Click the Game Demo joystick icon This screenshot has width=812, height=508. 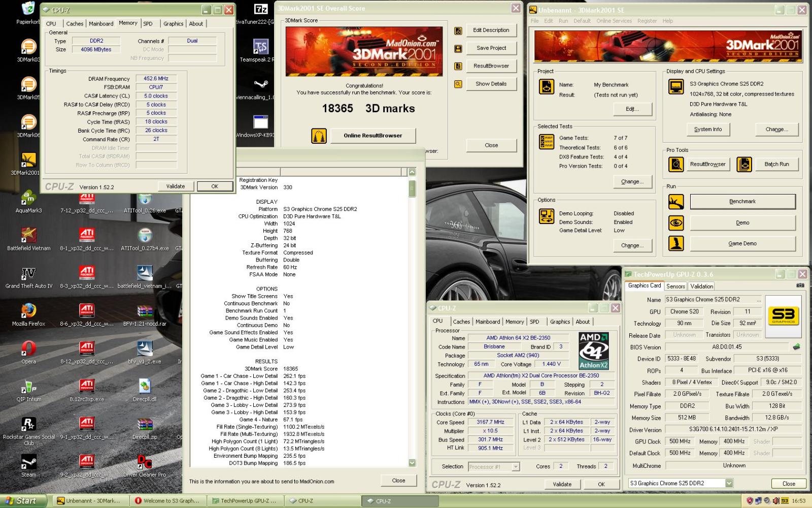coord(675,243)
